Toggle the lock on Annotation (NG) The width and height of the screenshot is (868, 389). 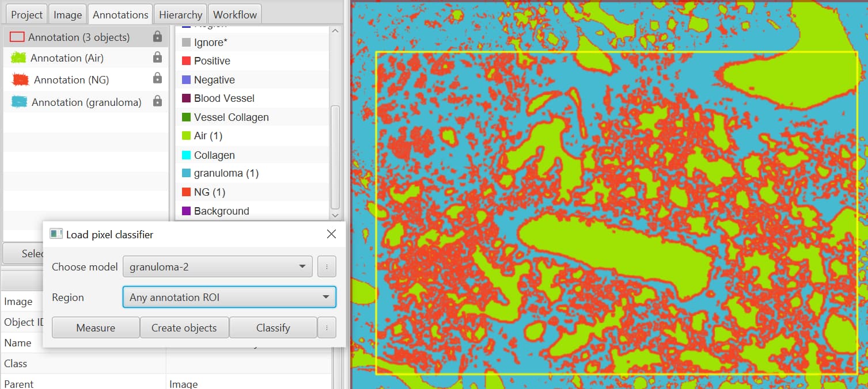pyautogui.click(x=157, y=79)
